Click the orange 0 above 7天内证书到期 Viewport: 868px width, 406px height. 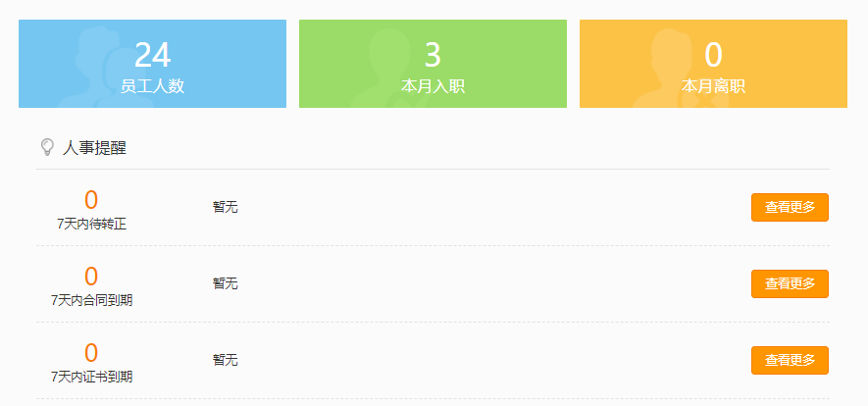(x=91, y=353)
